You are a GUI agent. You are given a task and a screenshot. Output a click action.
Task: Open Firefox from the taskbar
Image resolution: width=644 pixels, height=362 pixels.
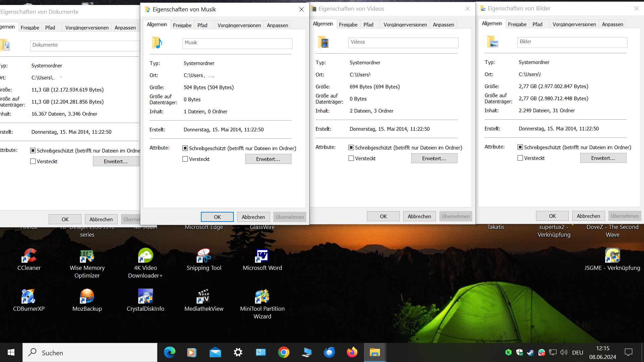click(352, 352)
